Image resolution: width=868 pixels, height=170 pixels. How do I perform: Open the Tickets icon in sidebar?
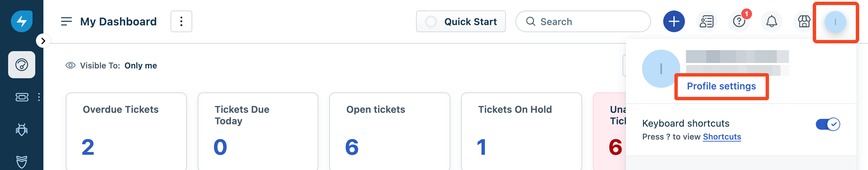click(22, 97)
